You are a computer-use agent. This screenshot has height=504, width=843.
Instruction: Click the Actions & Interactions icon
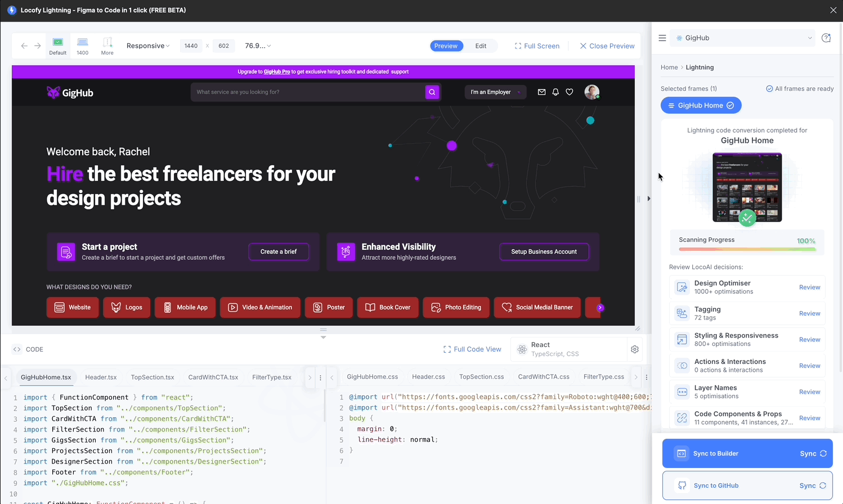click(682, 366)
